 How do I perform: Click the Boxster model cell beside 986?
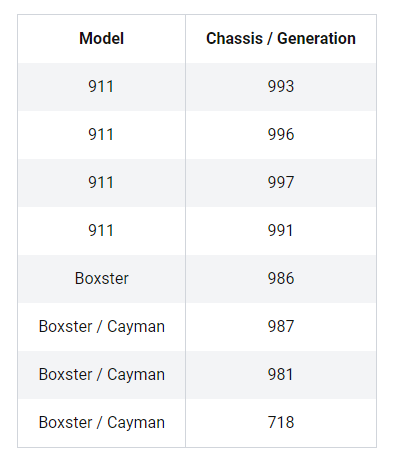point(102,279)
